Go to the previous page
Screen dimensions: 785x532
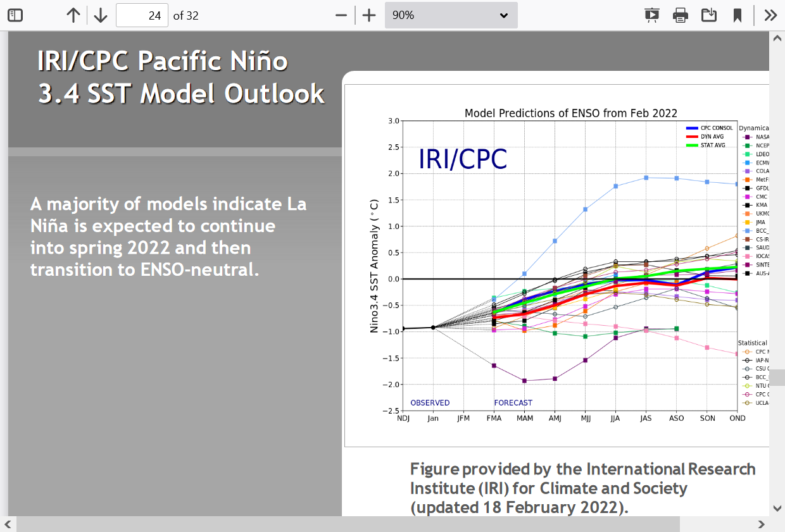pos(73,15)
